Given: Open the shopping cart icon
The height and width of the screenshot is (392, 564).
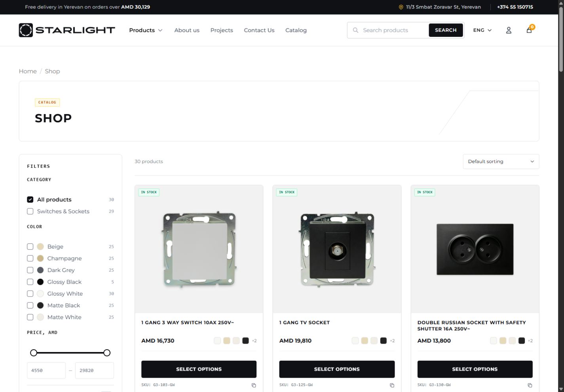Looking at the screenshot, I should coord(529,30).
